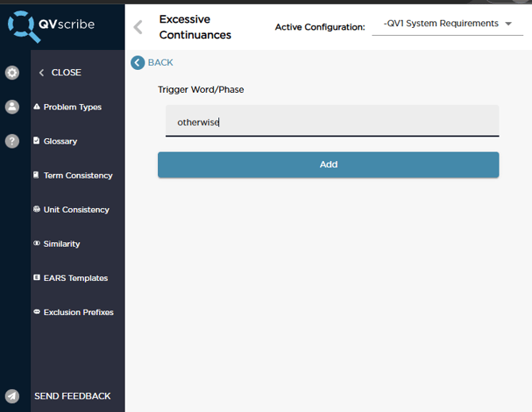Open Problem Types in the sidebar

point(72,107)
